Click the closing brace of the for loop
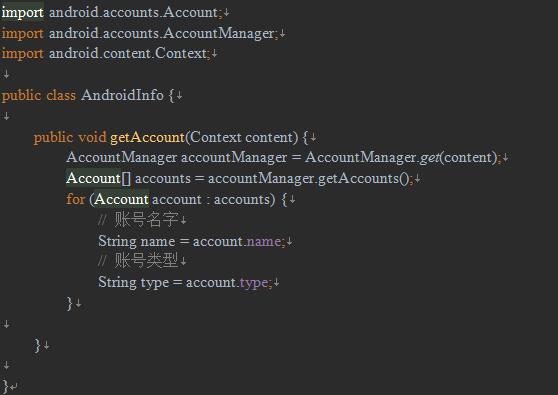The image size is (558, 395). [x=70, y=304]
